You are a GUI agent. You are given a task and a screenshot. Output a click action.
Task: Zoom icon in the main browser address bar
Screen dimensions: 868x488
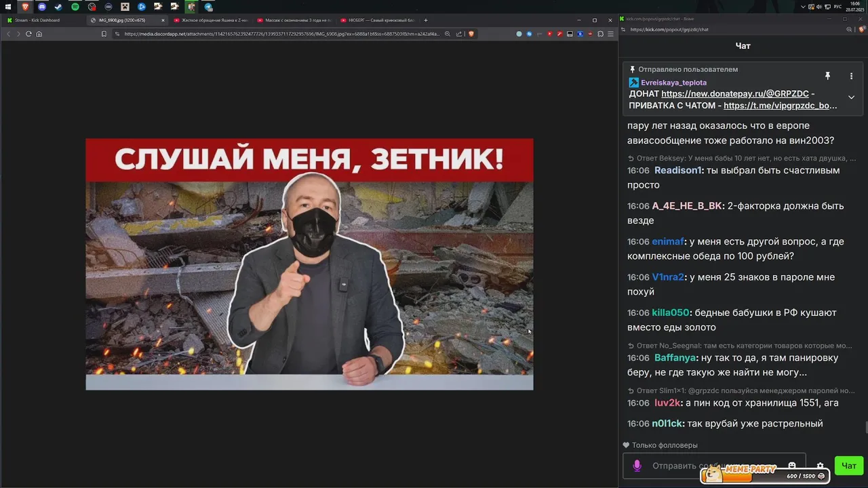[448, 33]
